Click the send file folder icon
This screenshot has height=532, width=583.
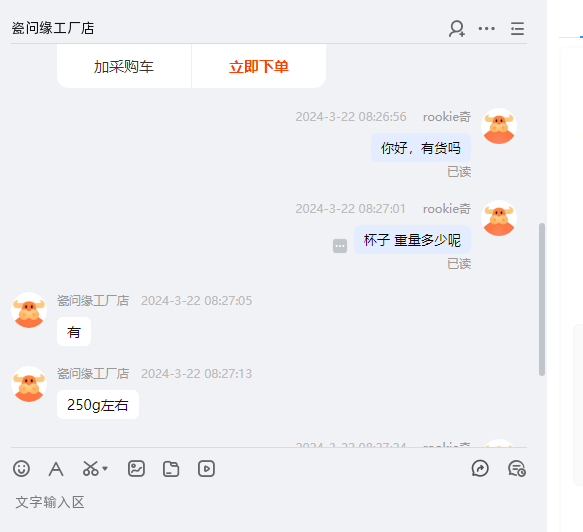pos(171,469)
